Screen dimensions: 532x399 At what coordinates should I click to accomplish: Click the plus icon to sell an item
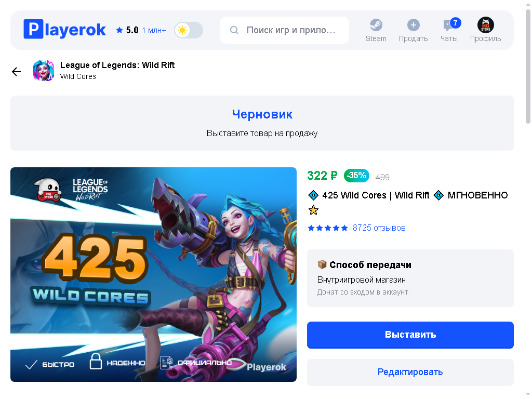(x=413, y=25)
